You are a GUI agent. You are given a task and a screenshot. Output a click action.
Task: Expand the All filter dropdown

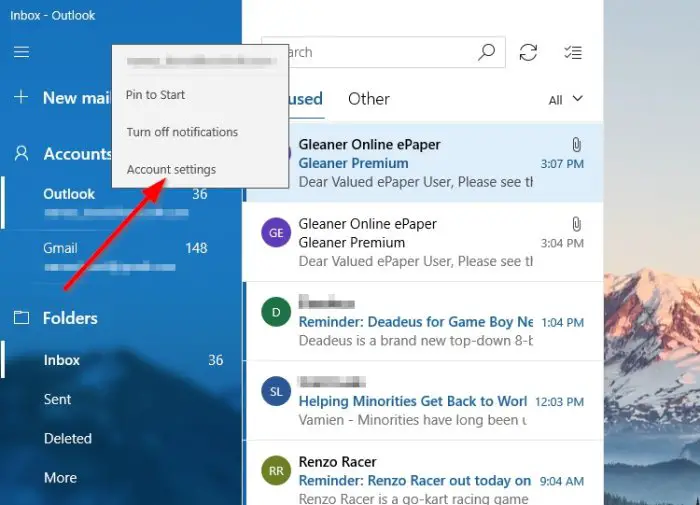click(x=566, y=100)
